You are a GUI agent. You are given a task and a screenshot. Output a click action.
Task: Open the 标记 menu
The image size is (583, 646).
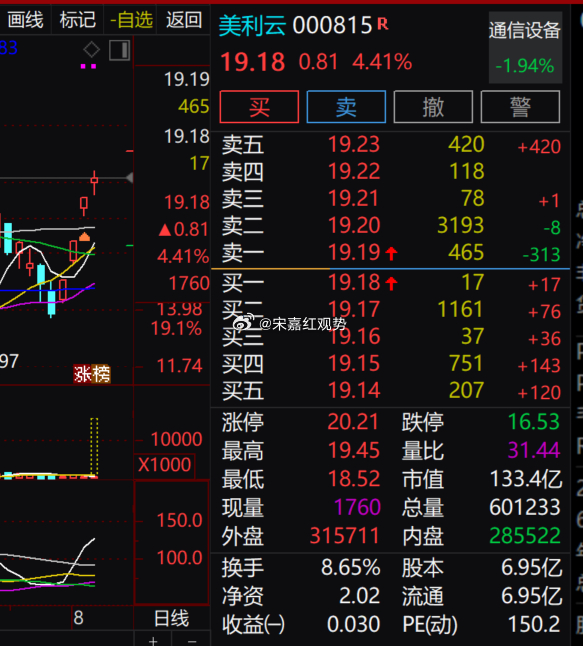pyautogui.click(x=77, y=19)
